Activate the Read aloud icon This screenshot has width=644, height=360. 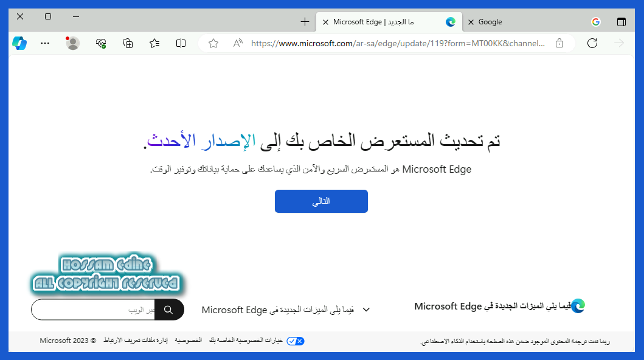[x=238, y=43]
